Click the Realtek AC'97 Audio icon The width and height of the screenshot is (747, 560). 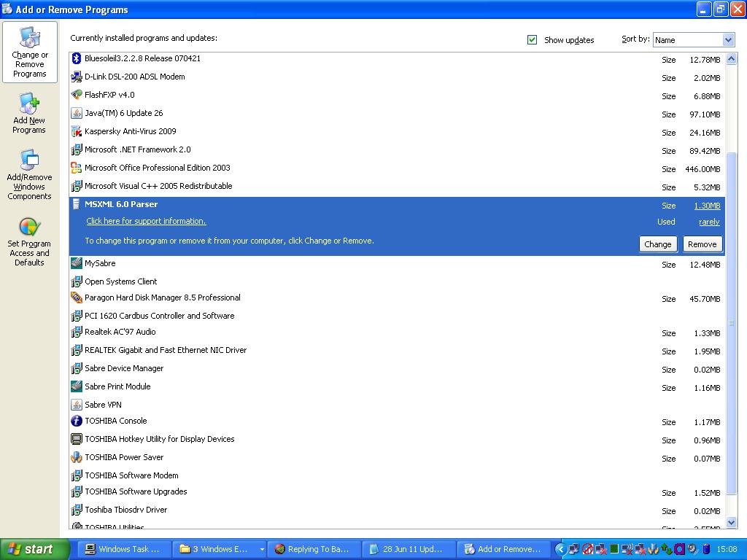[x=76, y=332]
